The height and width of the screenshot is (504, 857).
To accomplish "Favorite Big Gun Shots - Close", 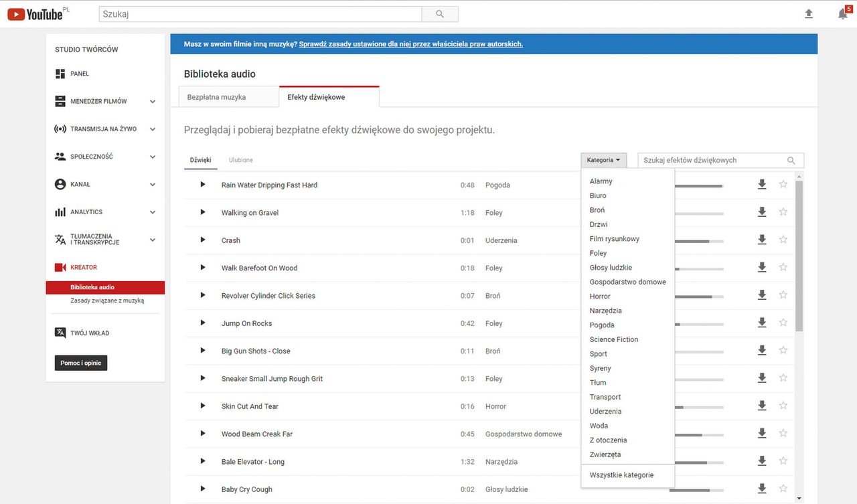I will tap(783, 350).
